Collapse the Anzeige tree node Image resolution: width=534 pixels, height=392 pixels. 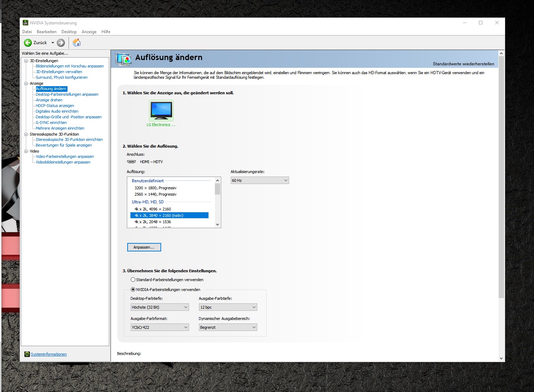pos(26,83)
